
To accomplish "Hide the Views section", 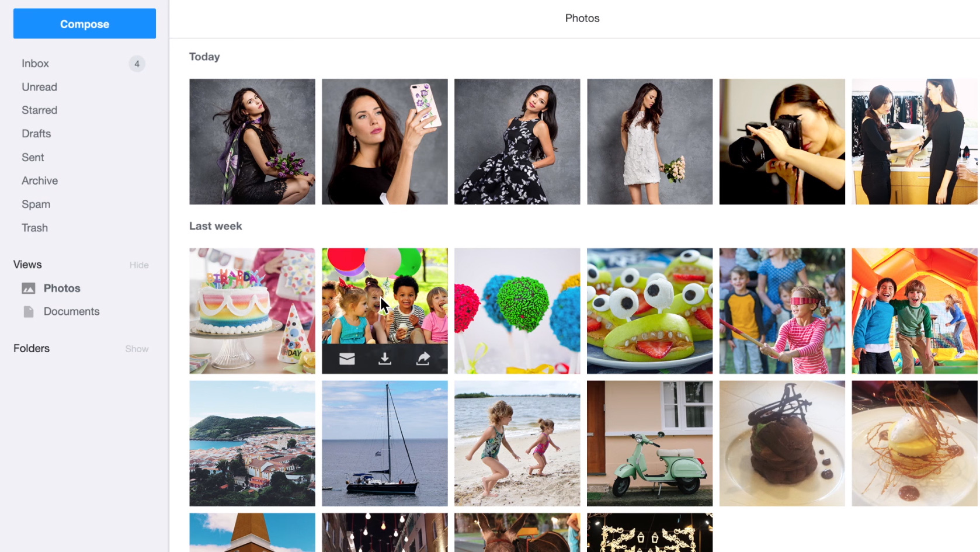I will (x=139, y=265).
